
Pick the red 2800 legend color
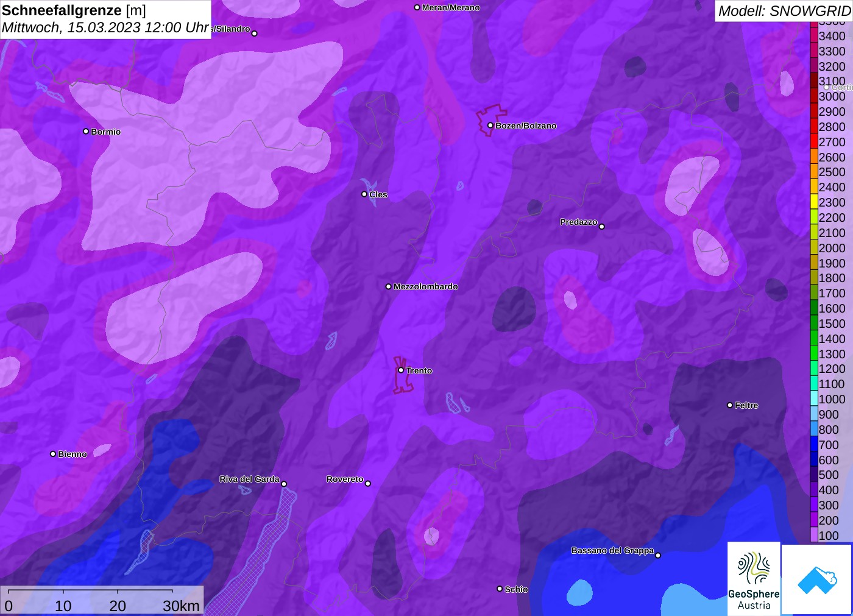pos(814,127)
